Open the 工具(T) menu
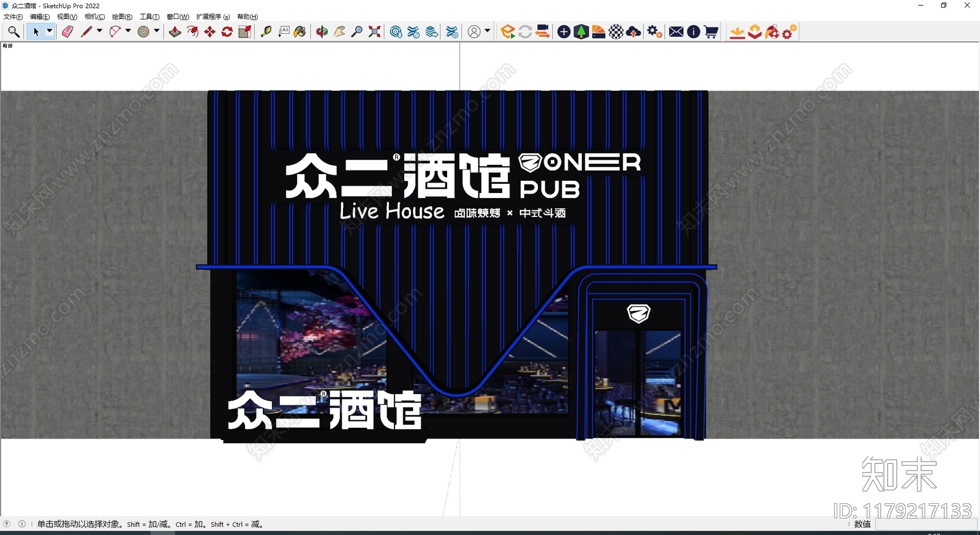The height and width of the screenshot is (535, 980). click(x=149, y=17)
